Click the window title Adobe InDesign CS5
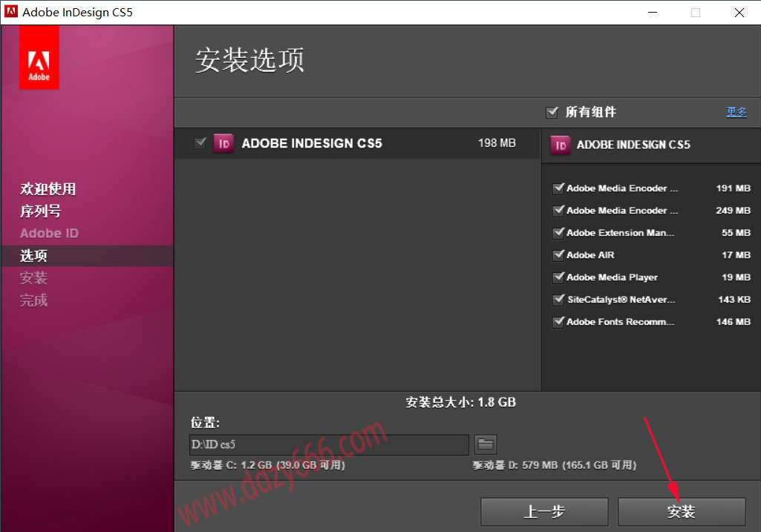 [x=78, y=12]
